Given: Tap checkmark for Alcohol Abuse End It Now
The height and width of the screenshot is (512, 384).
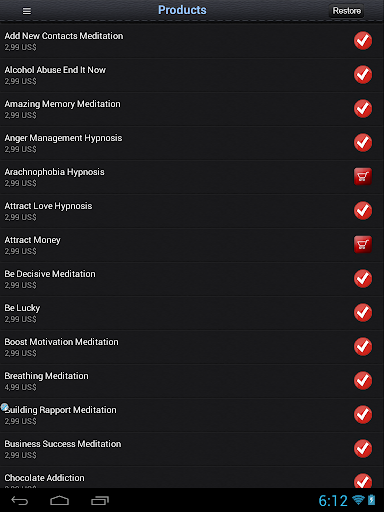Looking at the screenshot, I should (x=363, y=74).
